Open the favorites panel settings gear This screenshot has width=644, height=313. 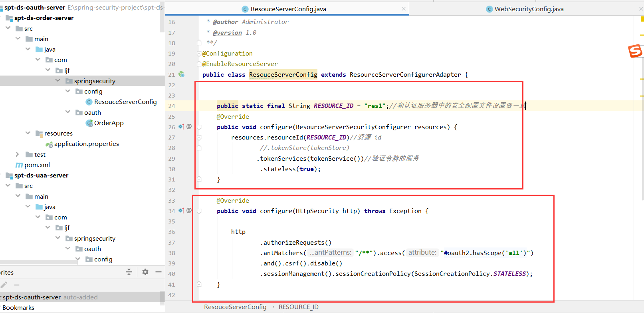tap(145, 272)
